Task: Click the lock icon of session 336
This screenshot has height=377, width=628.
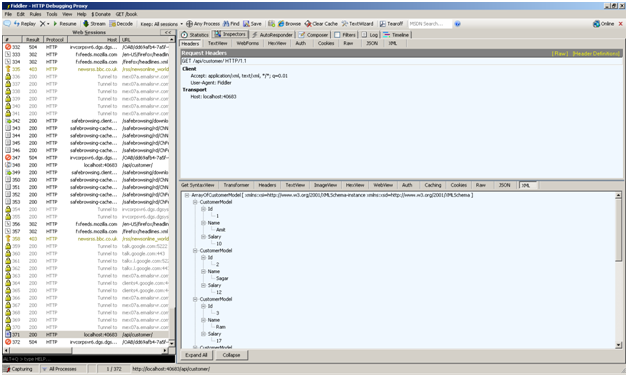Action: pyautogui.click(x=8, y=77)
